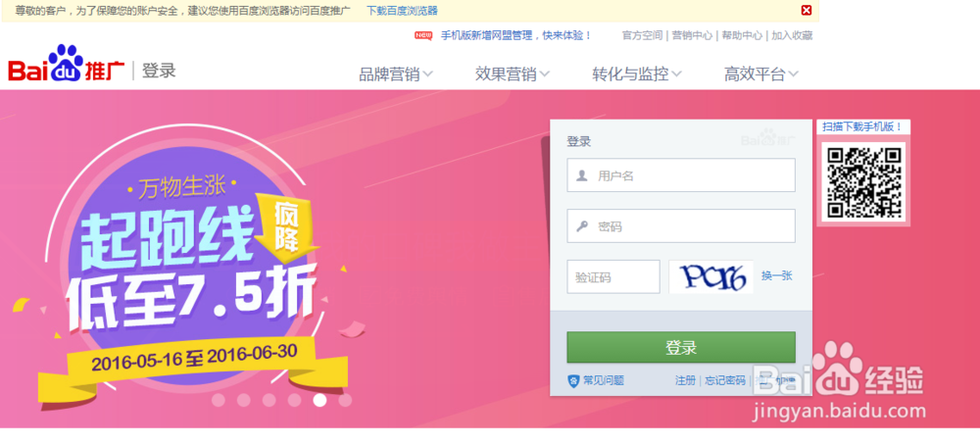Image resolution: width=980 pixels, height=445 pixels.
Task: Open the 下载百度浏览器 link
Action: (x=402, y=11)
